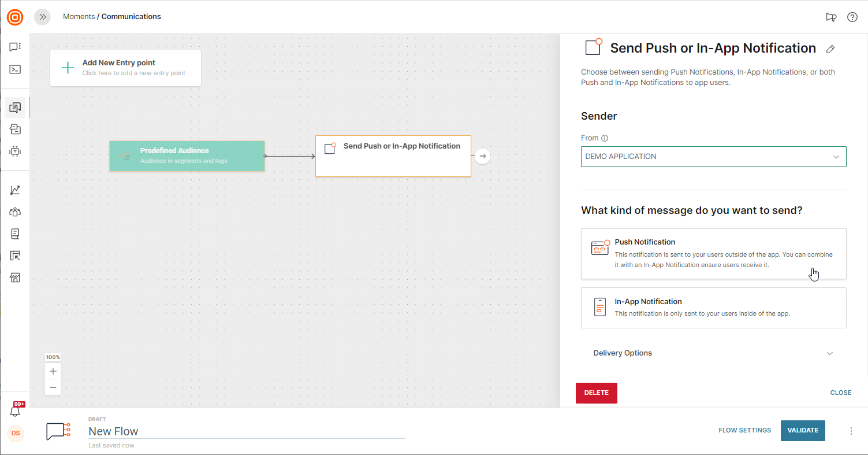Viewport: 868px width, 455px height.
Task: Open the flow three-dot more options menu
Action: [x=851, y=431]
